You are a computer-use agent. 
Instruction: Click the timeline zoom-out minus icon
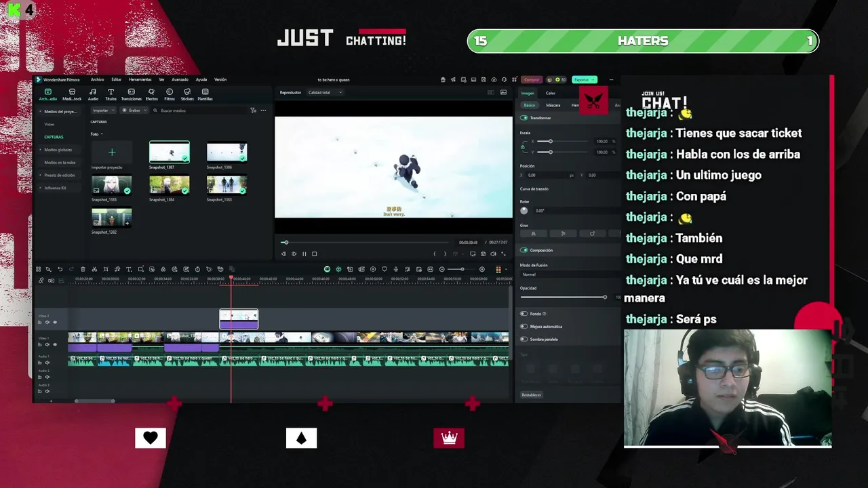pyautogui.click(x=442, y=269)
